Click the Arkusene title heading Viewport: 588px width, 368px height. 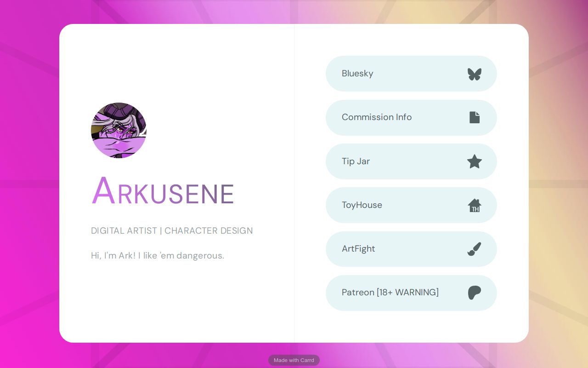pyautogui.click(x=163, y=191)
